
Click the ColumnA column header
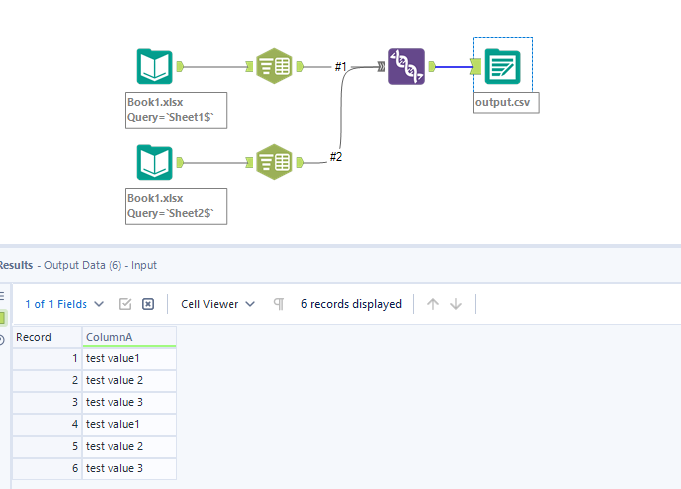(x=129, y=337)
